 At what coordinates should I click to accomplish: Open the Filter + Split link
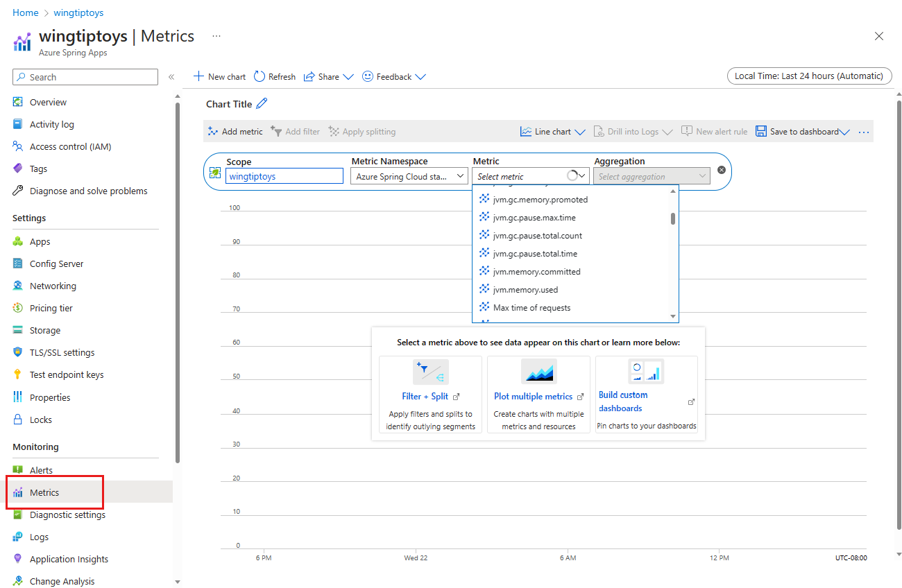point(425,397)
